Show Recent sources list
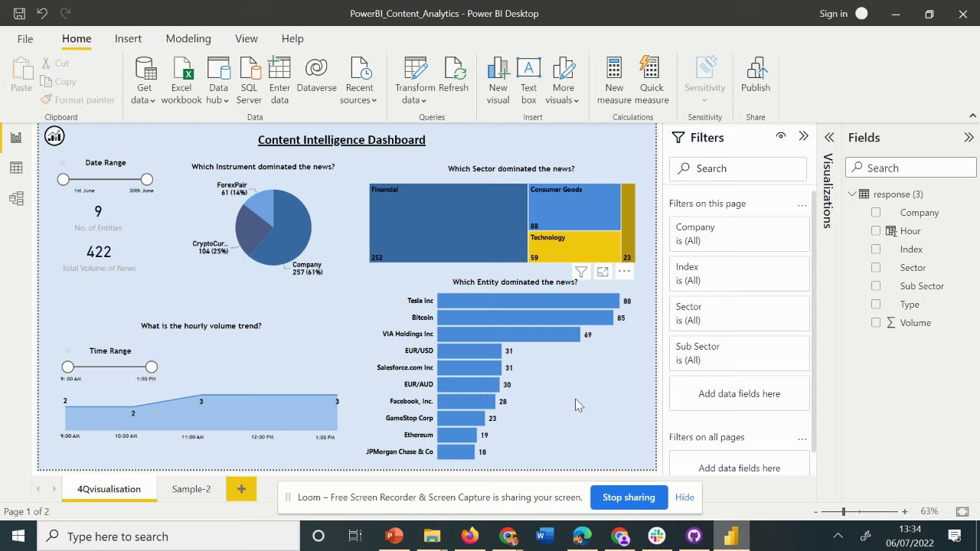980x551 pixels. (359, 80)
